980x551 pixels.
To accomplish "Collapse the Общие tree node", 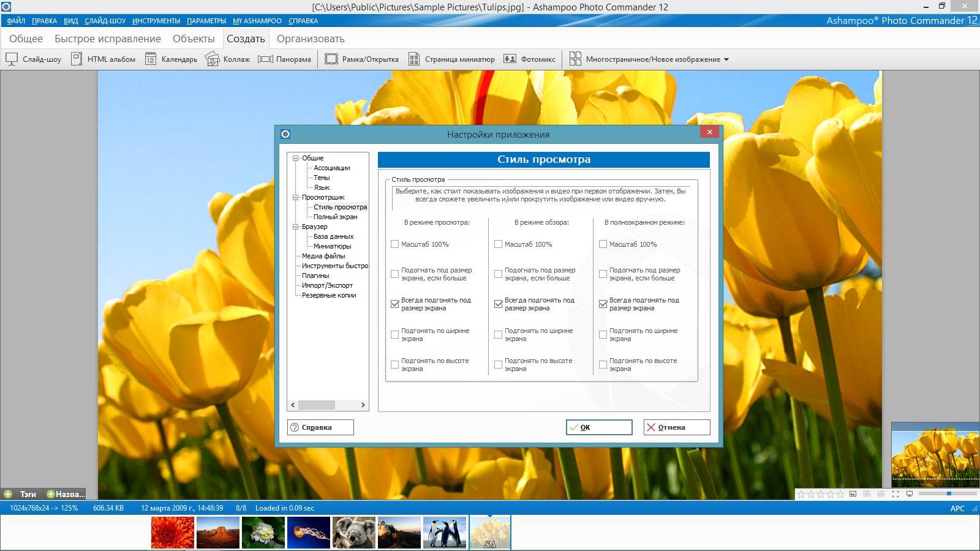I will pyautogui.click(x=296, y=158).
